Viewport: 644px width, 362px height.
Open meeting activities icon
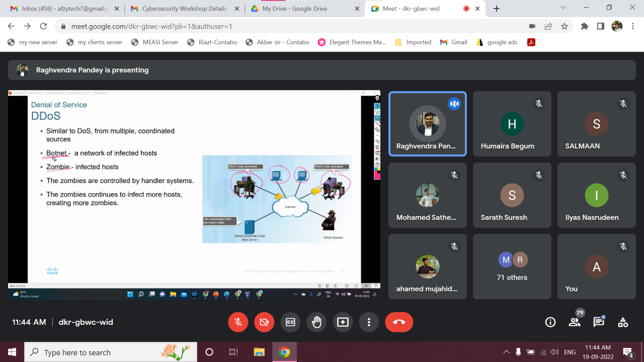(623, 322)
